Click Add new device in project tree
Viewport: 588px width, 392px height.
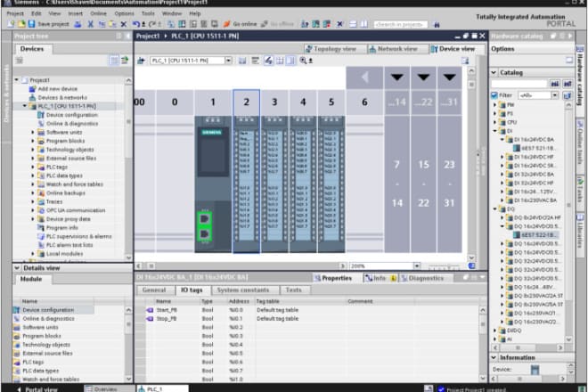[57, 89]
